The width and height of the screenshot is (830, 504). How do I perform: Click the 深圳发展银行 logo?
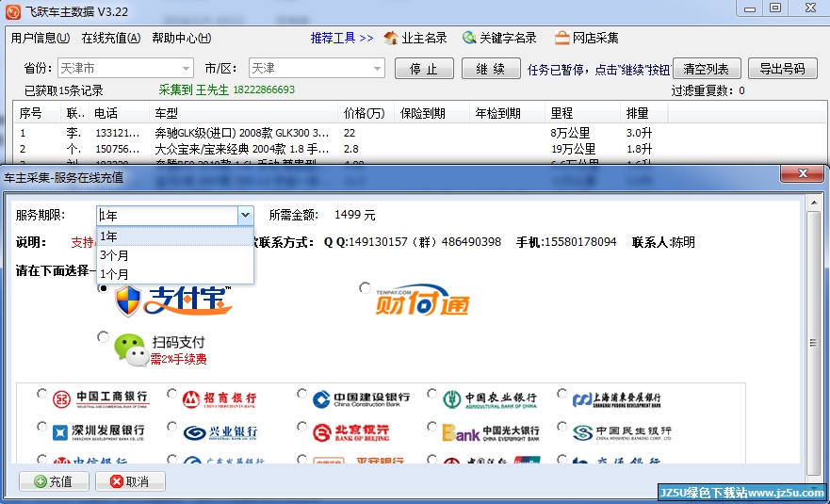pos(99,432)
